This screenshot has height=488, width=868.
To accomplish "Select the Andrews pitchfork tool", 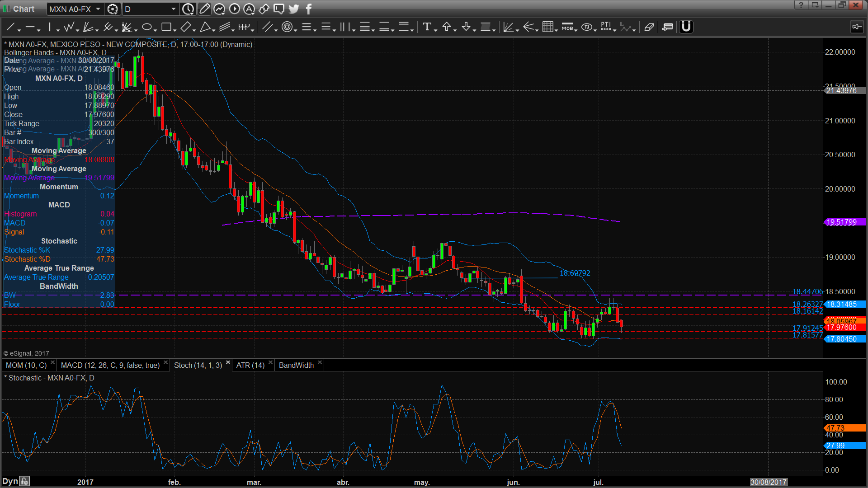I will [108, 27].
